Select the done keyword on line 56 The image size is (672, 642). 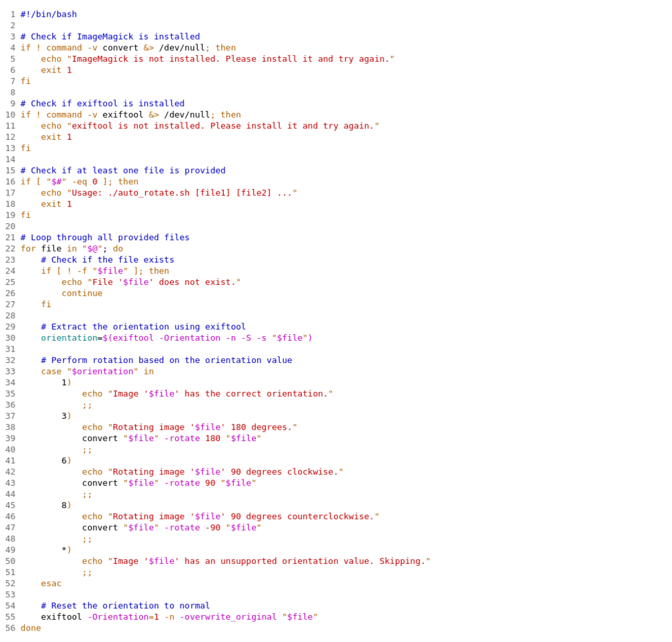point(30,627)
